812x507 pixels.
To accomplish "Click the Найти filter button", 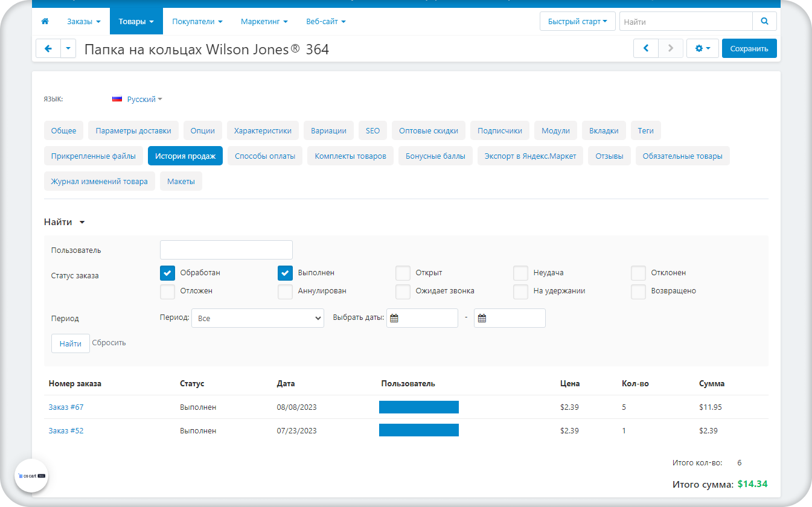I will point(71,343).
